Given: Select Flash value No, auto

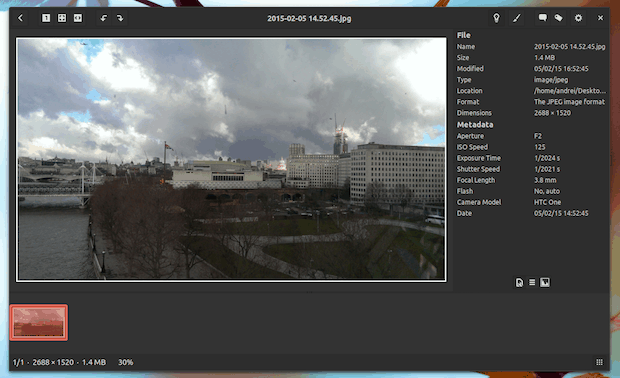Looking at the screenshot, I should pyautogui.click(x=547, y=191).
